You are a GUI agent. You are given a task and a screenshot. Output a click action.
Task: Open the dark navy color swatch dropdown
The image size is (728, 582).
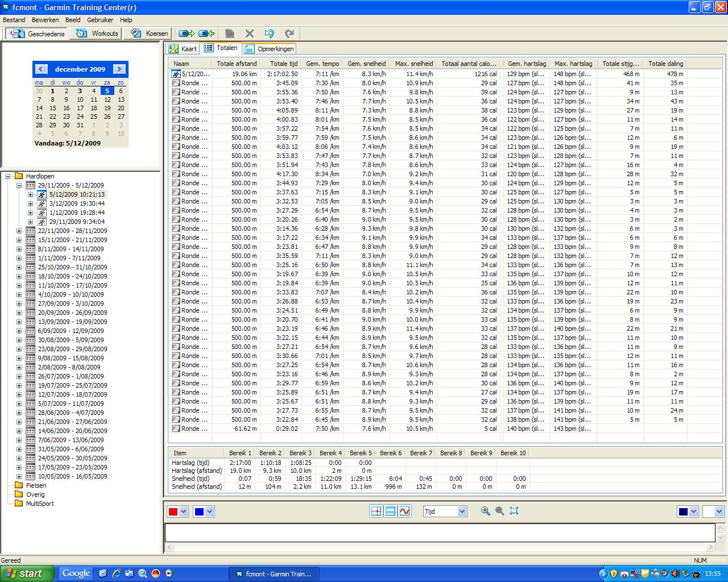(x=688, y=512)
